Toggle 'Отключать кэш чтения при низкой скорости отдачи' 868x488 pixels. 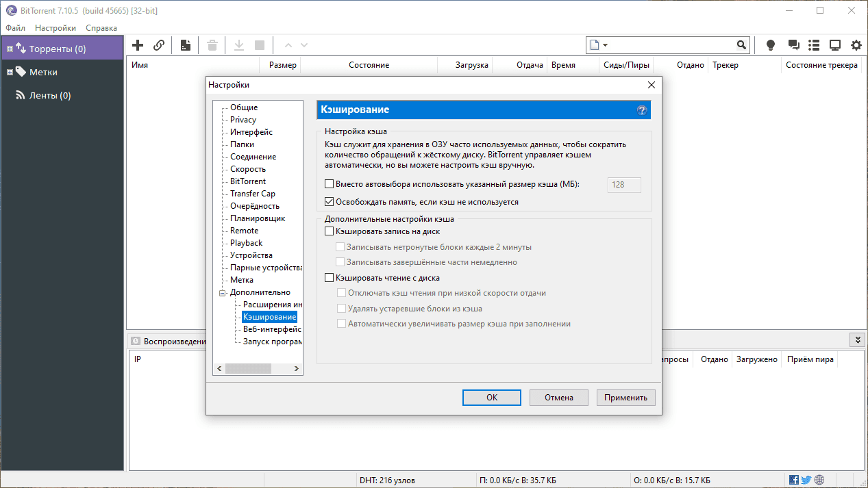(341, 293)
